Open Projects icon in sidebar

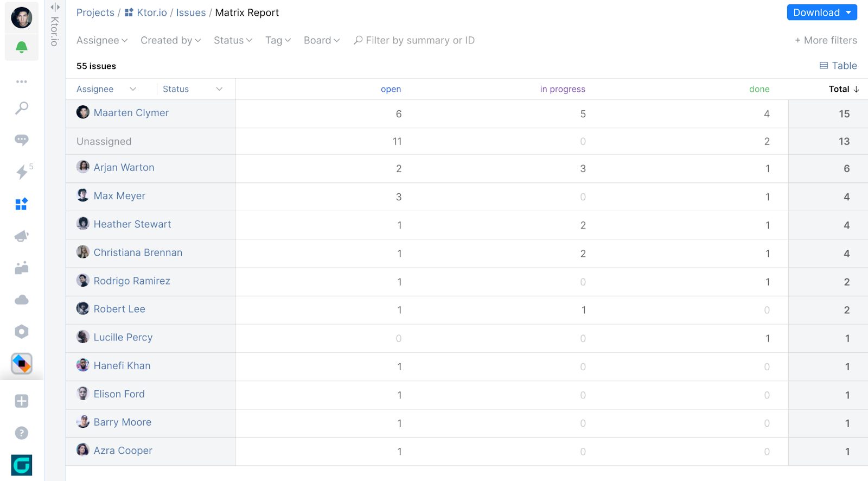pos(22,204)
